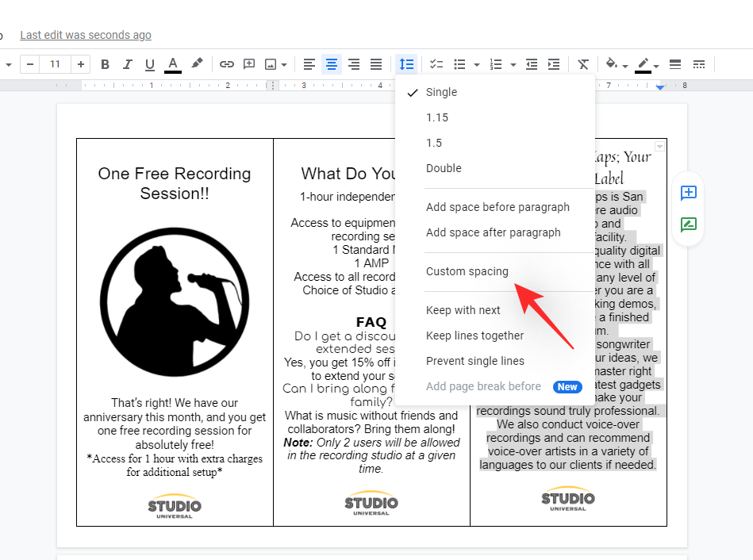Choose 1.5 line spacing
Viewport: 753px width, 560px height.
(x=495, y=143)
